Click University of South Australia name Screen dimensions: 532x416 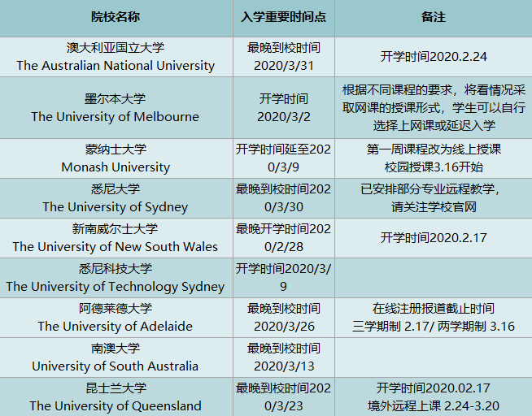[116, 366]
